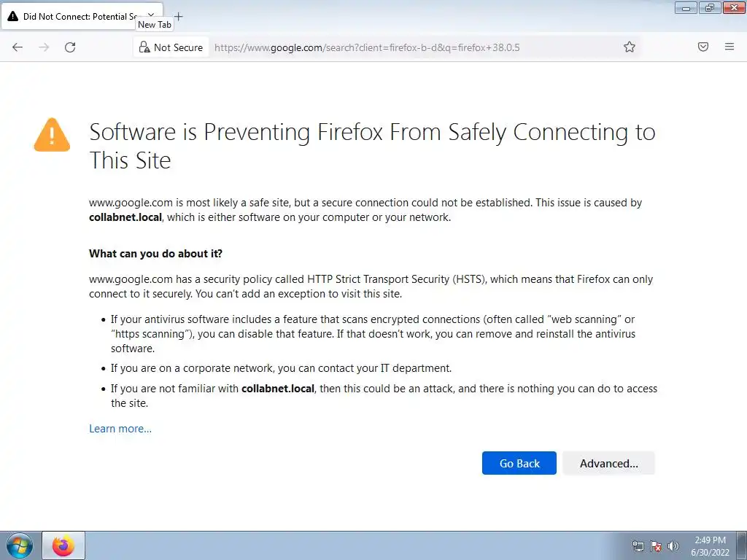
Task: Click the Firefox taskbar icon
Action: click(63, 545)
